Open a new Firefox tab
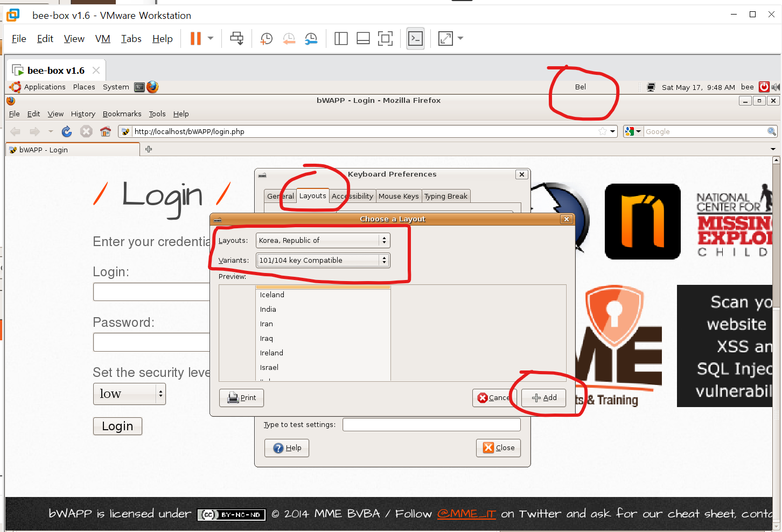 tap(149, 149)
